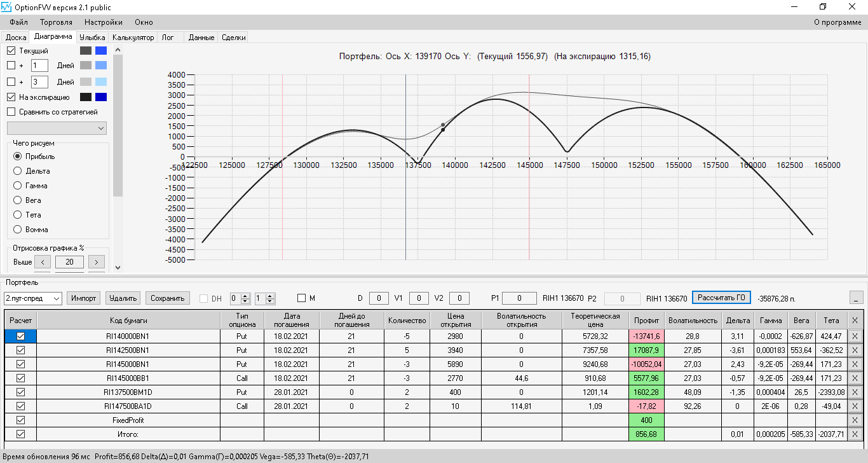Pick the dark blue На экспирацию color swatch
The height and width of the screenshot is (463, 868).
[101, 97]
